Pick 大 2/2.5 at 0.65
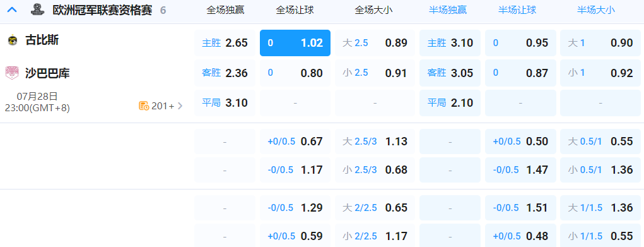Image resolution: width=644 pixels, height=247 pixels. (x=375, y=208)
